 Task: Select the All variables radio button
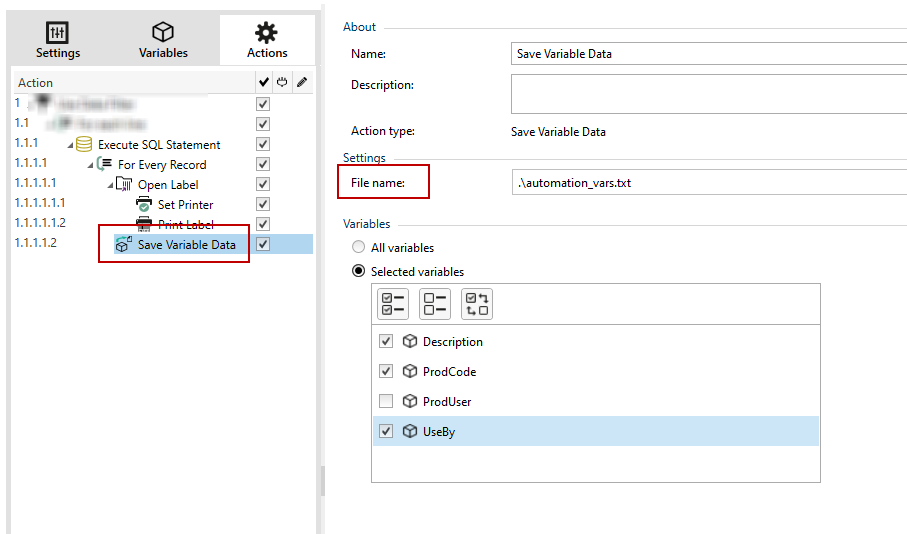(x=358, y=247)
